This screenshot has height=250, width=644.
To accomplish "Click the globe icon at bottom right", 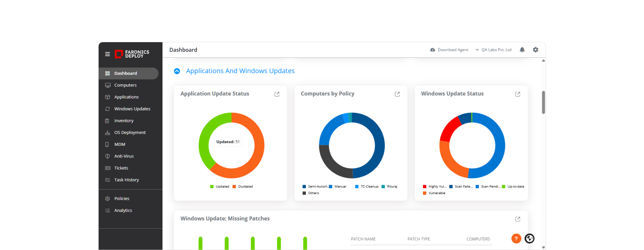I will (x=529, y=239).
